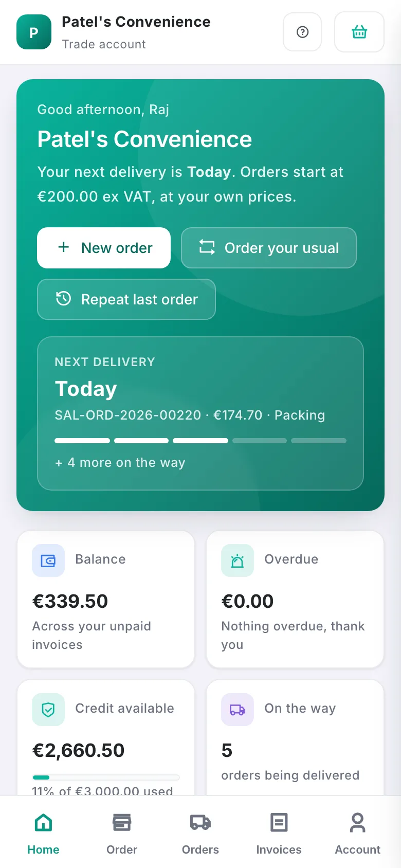Open the €339.50 Balance card
Screen dimensions: 401x868
(106, 600)
